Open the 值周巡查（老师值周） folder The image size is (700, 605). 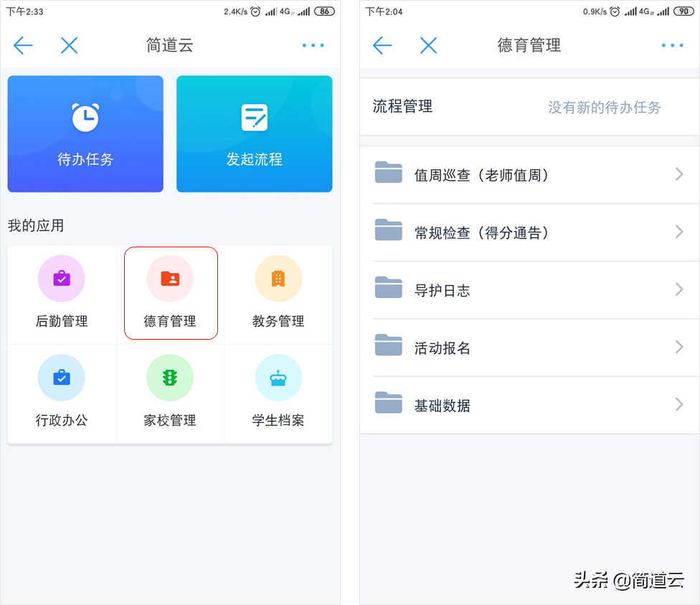tap(530, 175)
